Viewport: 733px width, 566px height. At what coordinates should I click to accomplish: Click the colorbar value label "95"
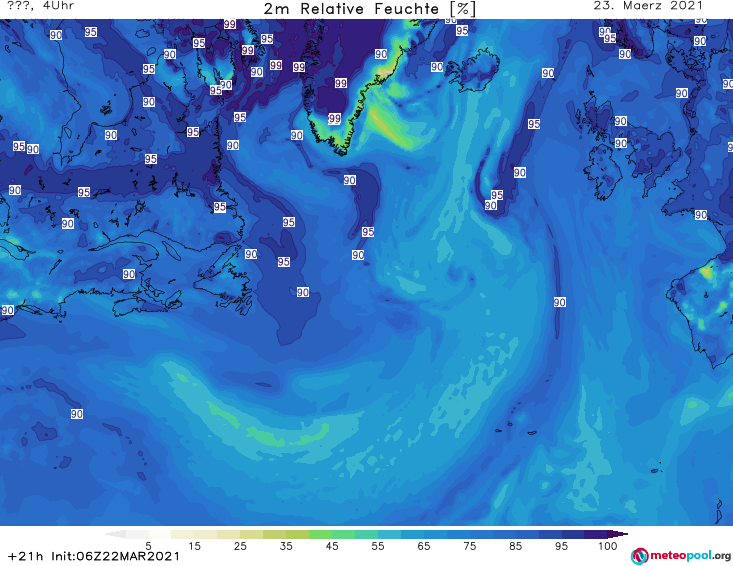point(561,546)
